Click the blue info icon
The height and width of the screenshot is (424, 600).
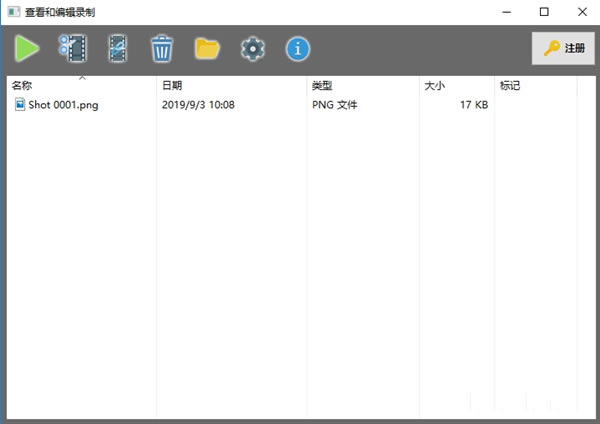pos(298,48)
